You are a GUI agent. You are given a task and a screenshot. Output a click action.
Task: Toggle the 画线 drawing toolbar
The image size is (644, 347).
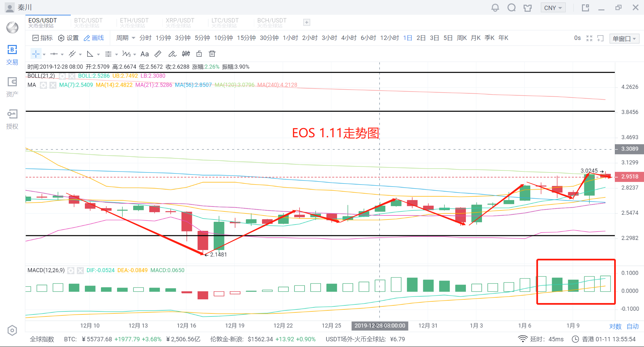pyautogui.click(x=94, y=38)
